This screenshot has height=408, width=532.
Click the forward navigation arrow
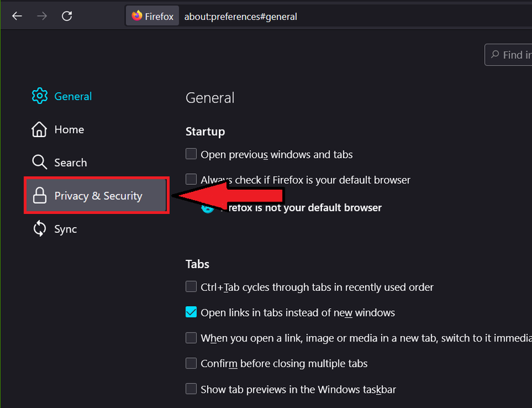(42, 16)
